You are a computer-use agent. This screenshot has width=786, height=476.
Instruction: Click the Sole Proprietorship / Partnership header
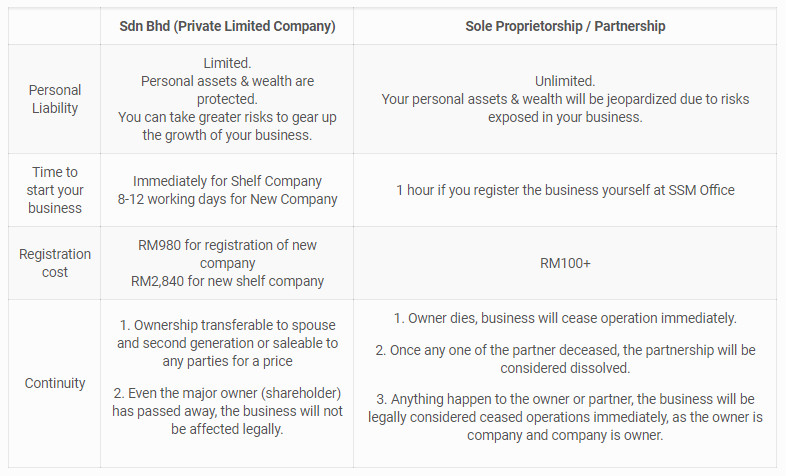(x=565, y=26)
